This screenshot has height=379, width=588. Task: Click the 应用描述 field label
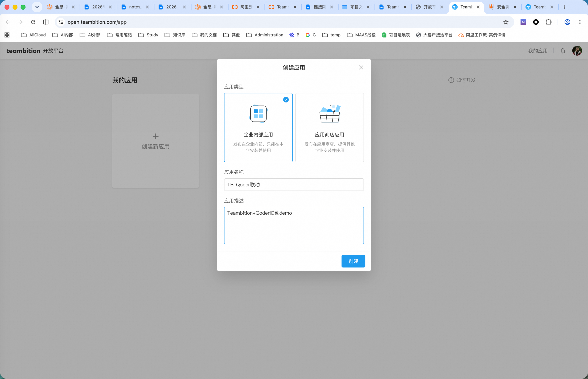(x=234, y=201)
